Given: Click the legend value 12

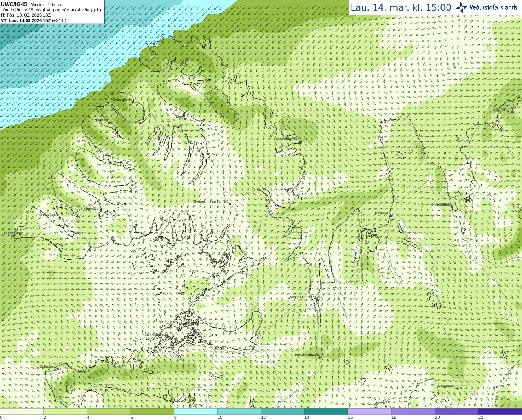Looking at the screenshot, I should 263,417.
